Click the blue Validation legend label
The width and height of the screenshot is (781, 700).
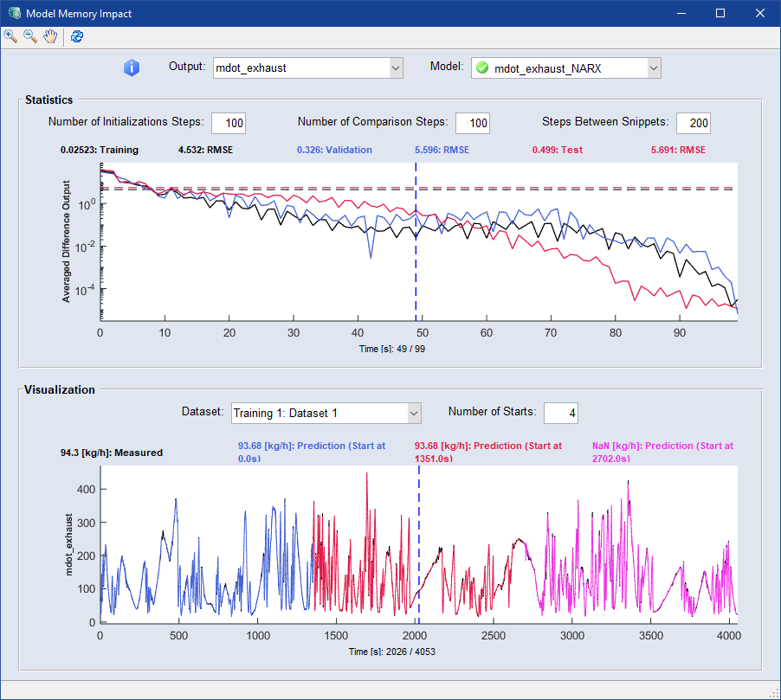pos(321,150)
